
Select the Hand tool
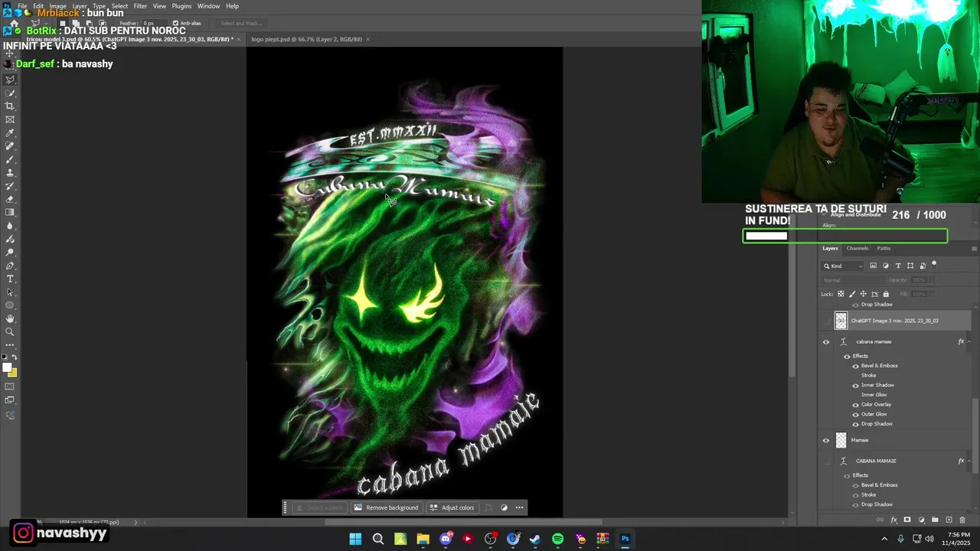[10, 318]
